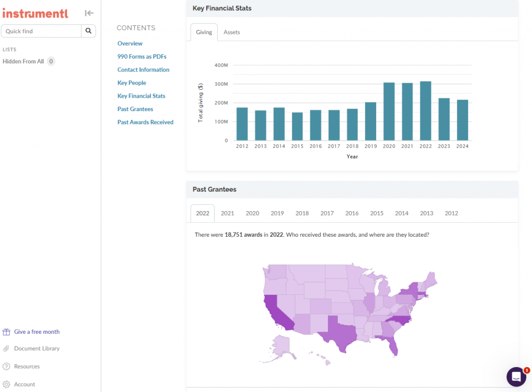
Task: Show past grantees for 2021
Action: [228, 213]
